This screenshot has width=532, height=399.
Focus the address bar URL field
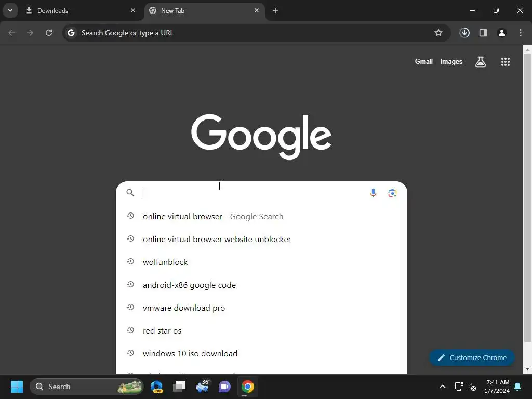point(256,33)
